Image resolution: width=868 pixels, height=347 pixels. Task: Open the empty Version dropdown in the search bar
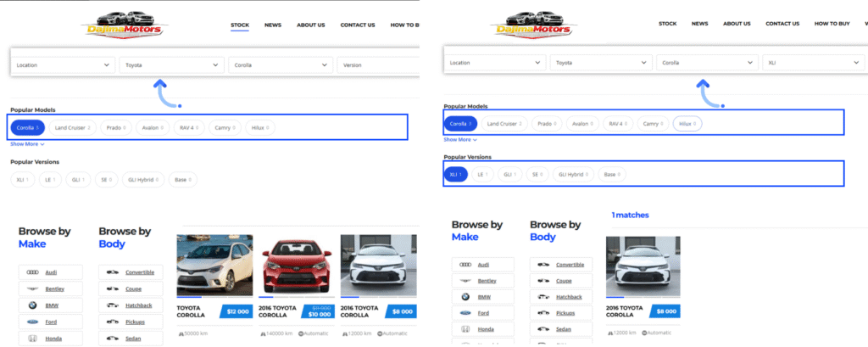click(378, 64)
